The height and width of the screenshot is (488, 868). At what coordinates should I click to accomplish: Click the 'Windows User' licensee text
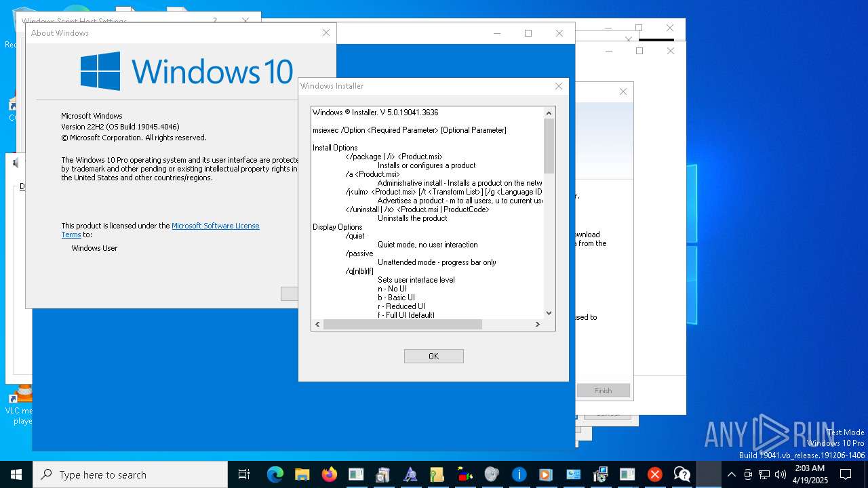[x=94, y=248]
